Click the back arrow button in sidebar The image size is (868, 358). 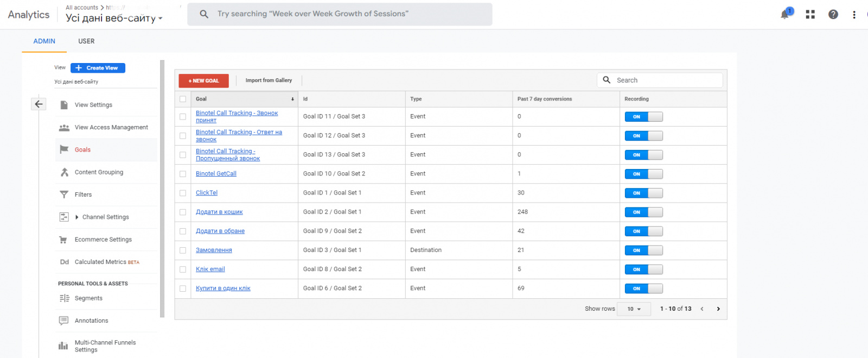39,104
